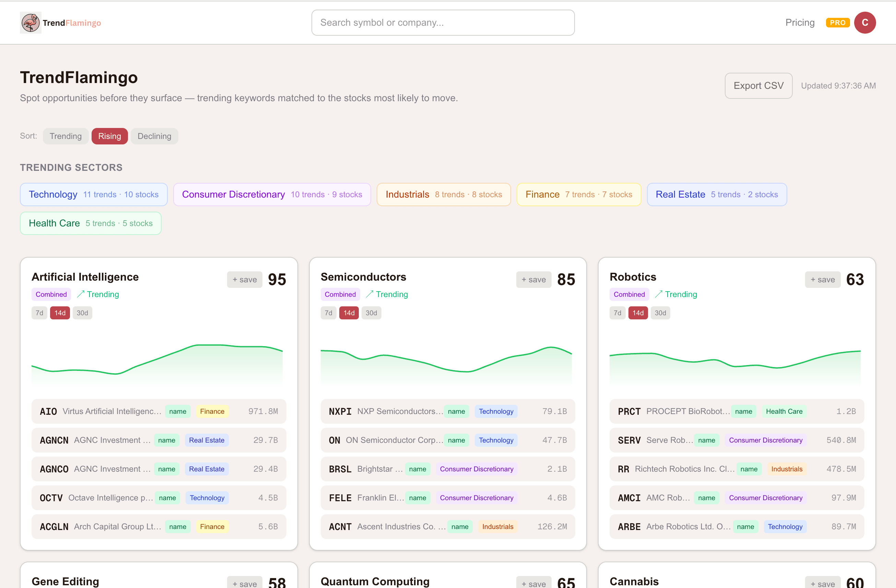Open the ARBE Arbe Robotics row

(x=737, y=526)
